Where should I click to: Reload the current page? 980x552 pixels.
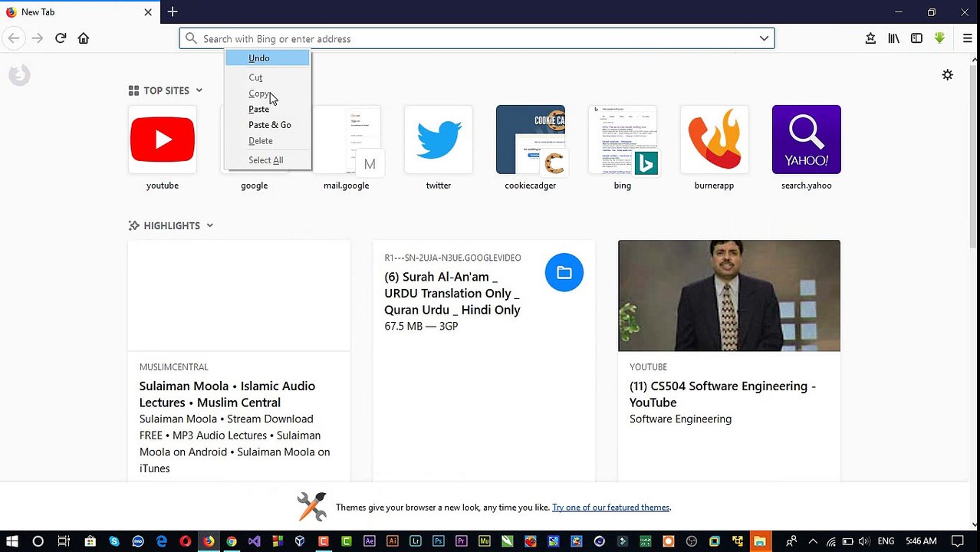(61, 38)
